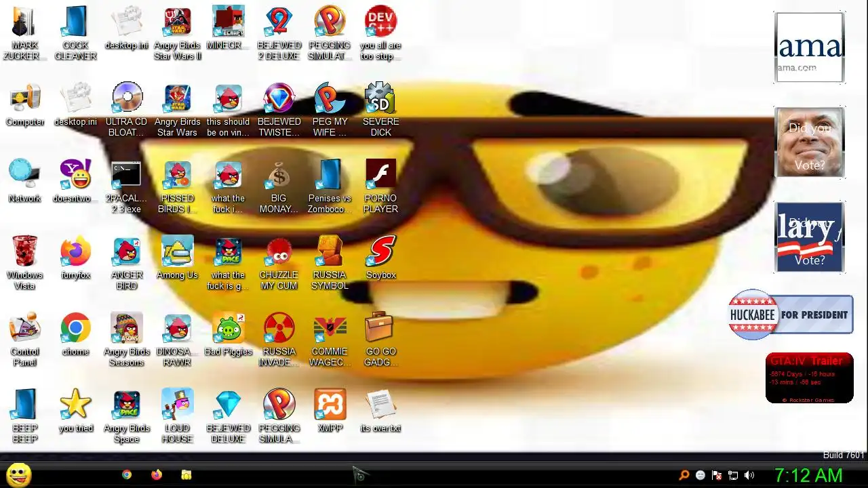Image resolution: width=868 pixels, height=488 pixels.
Task: Open Start menu smiley button
Action: (x=19, y=474)
